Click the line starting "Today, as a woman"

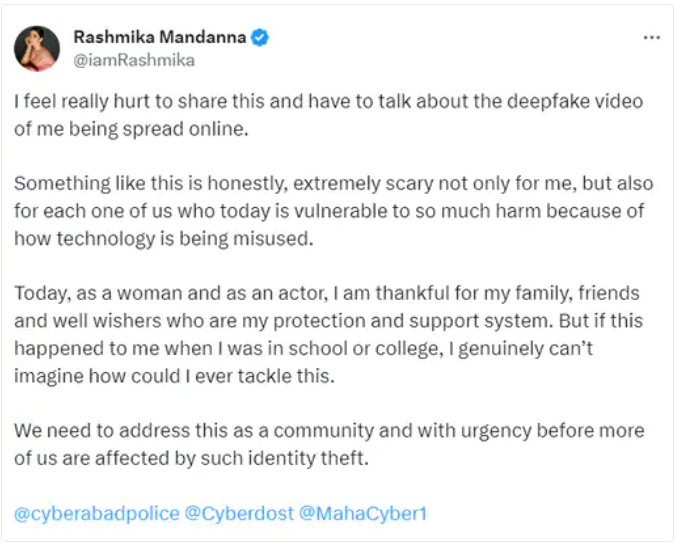pyautogui.click(x=327, y=294)
